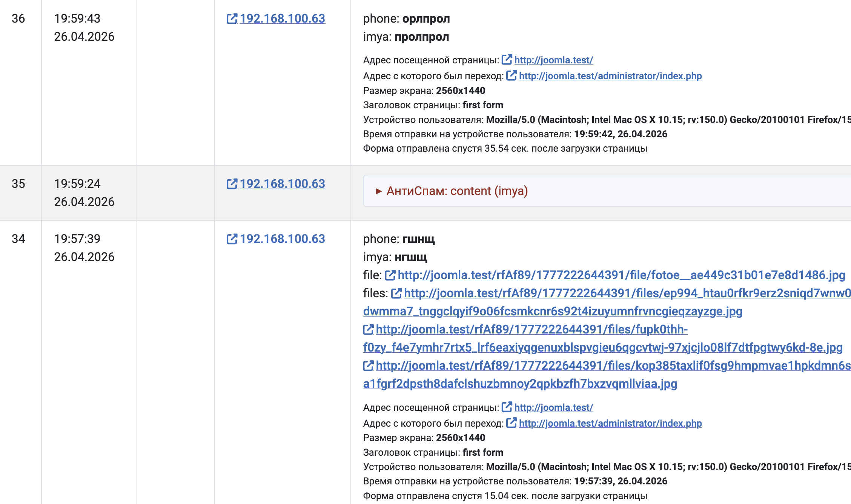Click external icon before kop385 file link
Screen dimensions: 851x504
368,366
